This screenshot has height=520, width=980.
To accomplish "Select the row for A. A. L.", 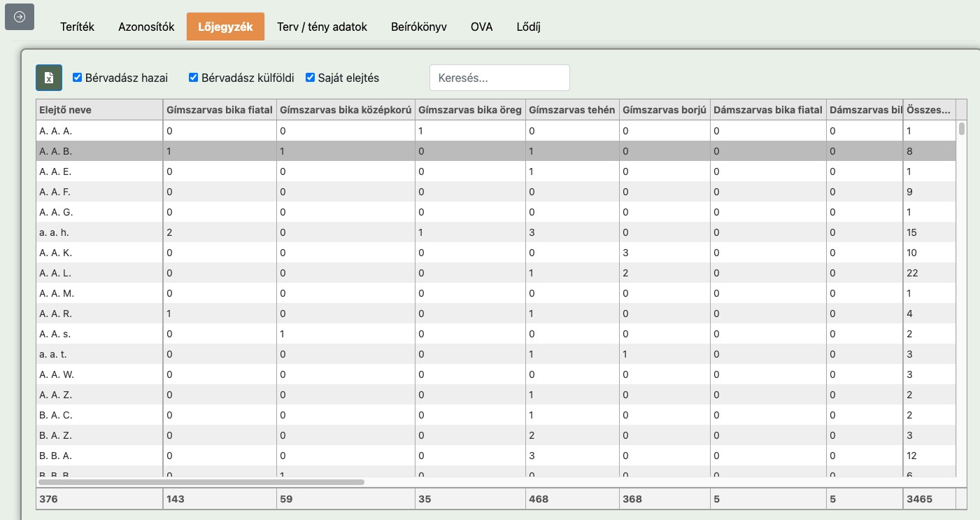I will tap(99, 273).
